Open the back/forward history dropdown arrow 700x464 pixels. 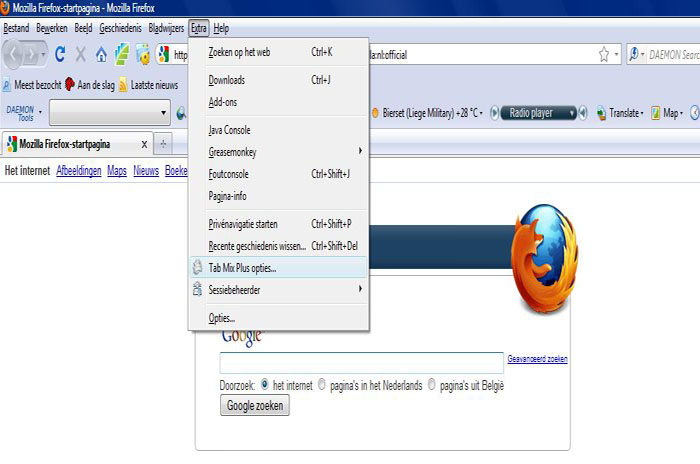(x=43, y=54)
